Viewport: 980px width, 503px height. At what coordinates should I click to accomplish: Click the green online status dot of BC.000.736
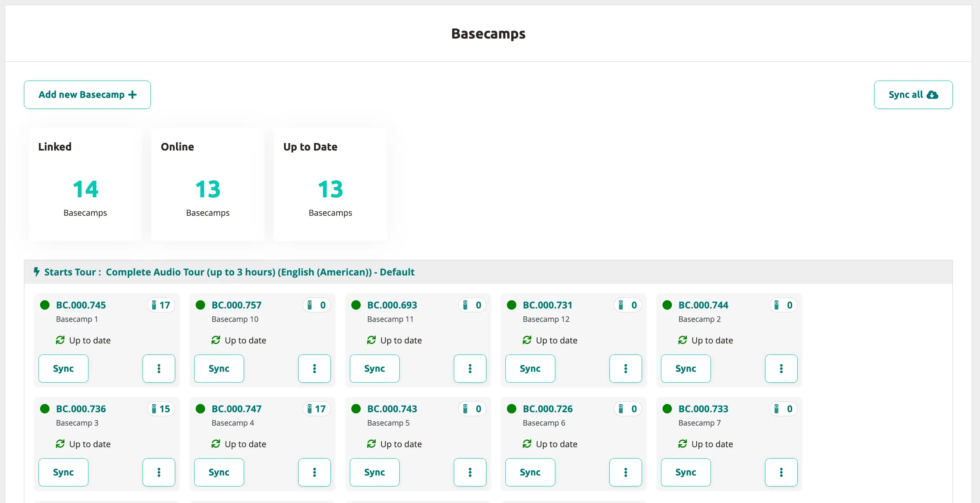pyautogui.click(x=45, y=409)
